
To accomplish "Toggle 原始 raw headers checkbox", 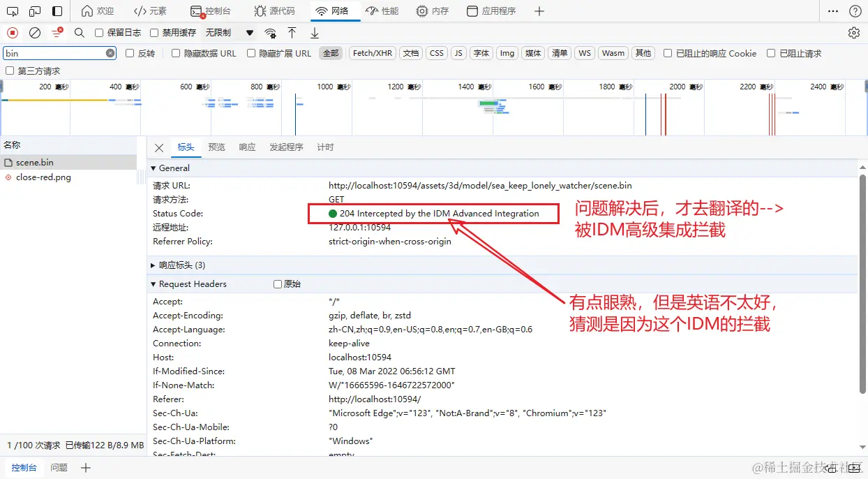I will [x=278, y=284].
